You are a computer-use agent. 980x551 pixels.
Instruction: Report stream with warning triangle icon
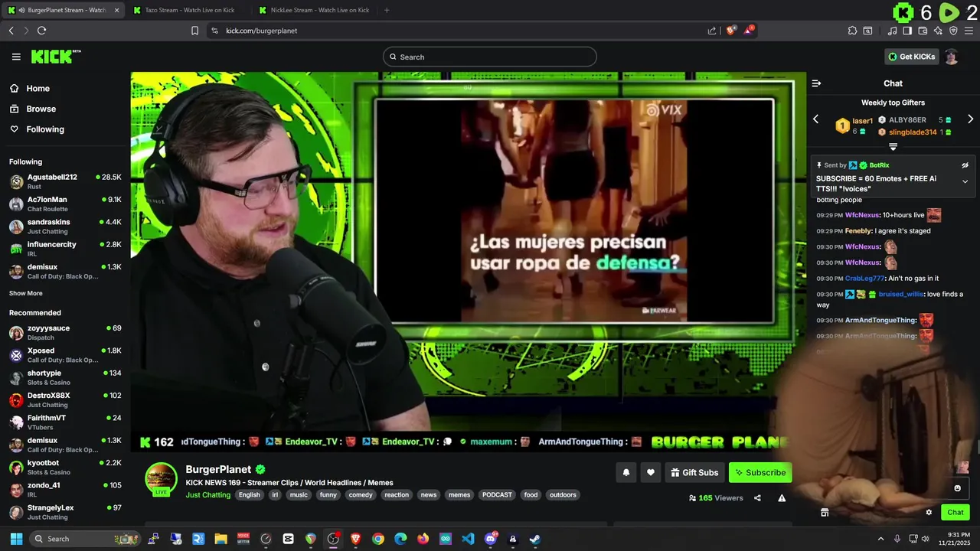click(x=782, y=498)
